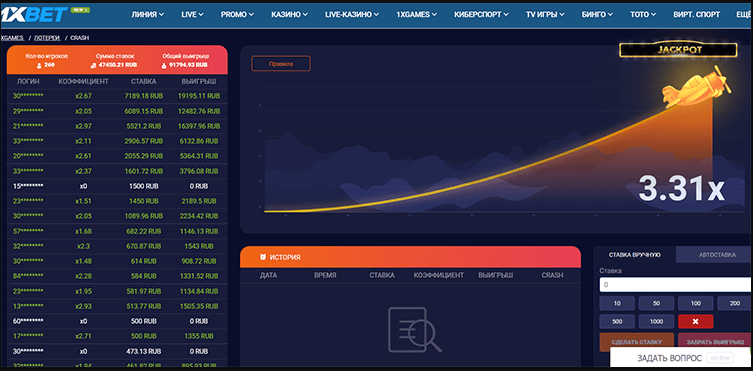
Task: Click the total winnings bag icon
Action: point(164,65)
